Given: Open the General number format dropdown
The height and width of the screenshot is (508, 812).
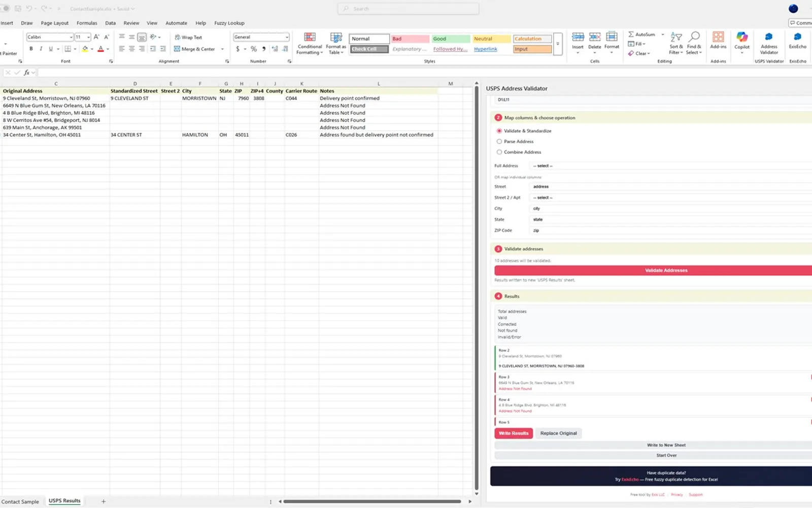Looking at the screenshot, I should pyautogui.click(x=287, y=37).
